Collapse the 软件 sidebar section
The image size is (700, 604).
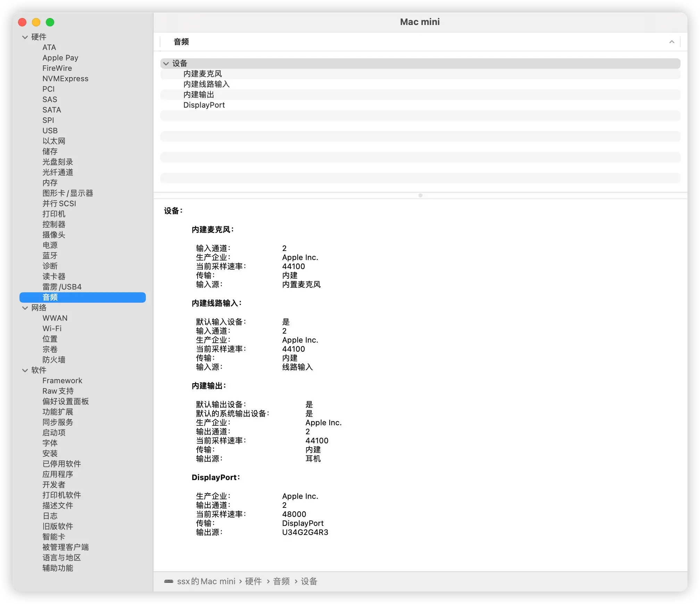click(25, 370)
